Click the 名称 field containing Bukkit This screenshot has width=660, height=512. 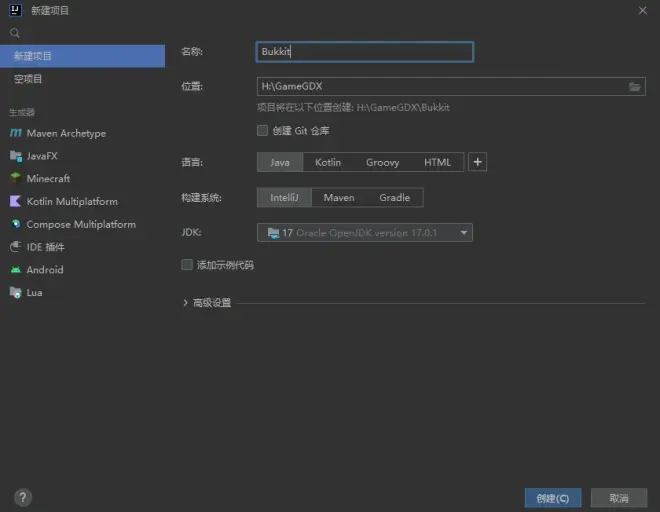click(x=365, y=52)
